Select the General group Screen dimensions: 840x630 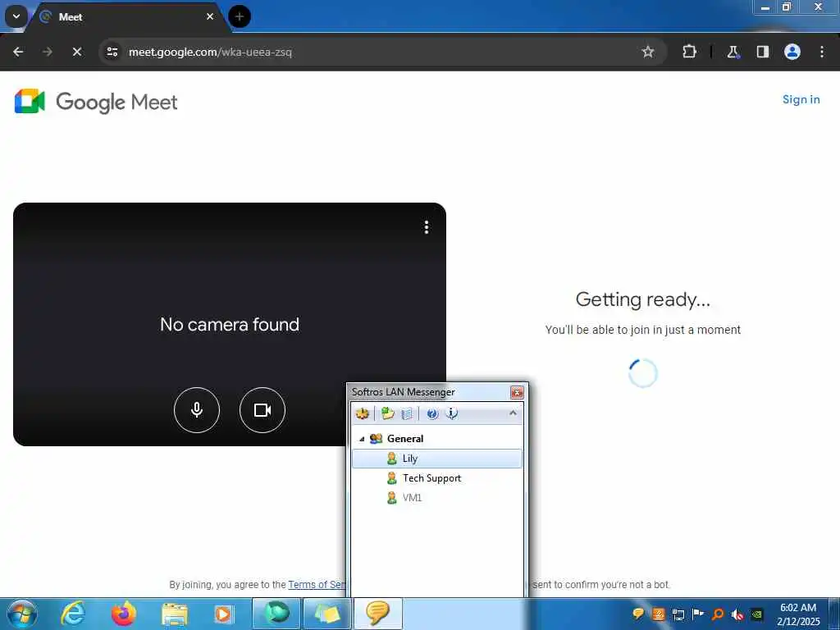pyautogui.click(x=405, y=439)
